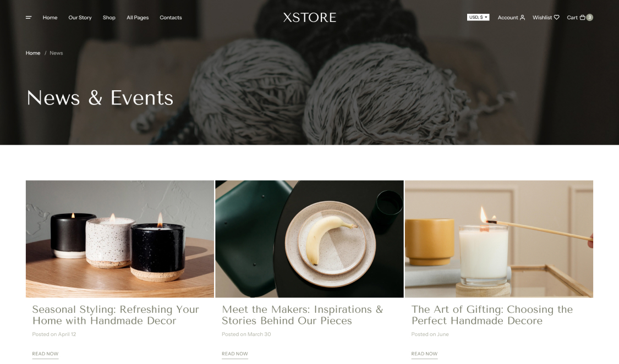Open the Meet the Makers article title
This screenshot has width=619, height=364.
click(x=303, y=315)
